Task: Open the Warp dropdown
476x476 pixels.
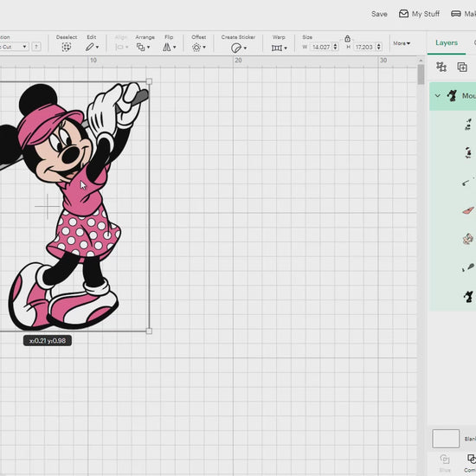Action: click(279, 48)
